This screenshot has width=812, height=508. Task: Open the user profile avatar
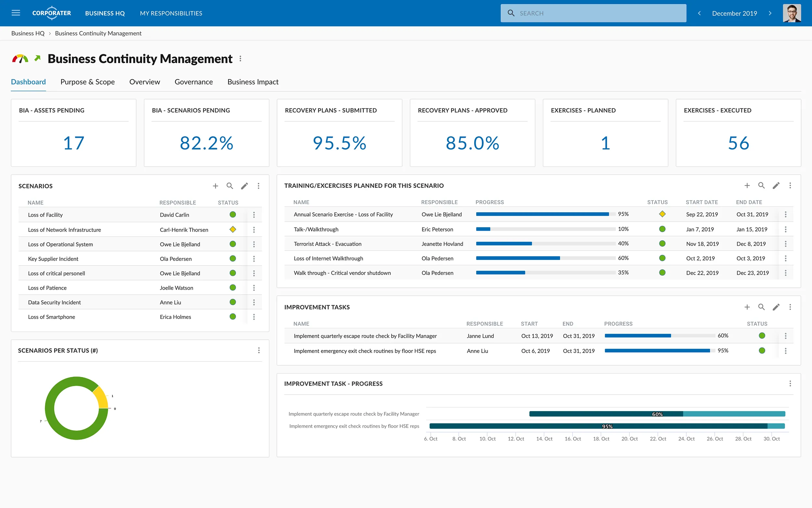pos(792,13)
